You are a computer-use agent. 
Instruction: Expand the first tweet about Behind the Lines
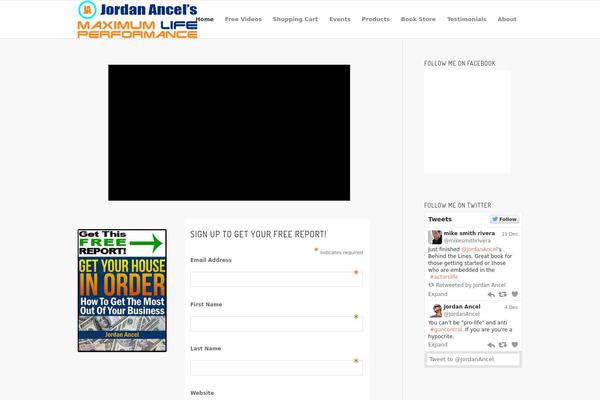(438, 295)
